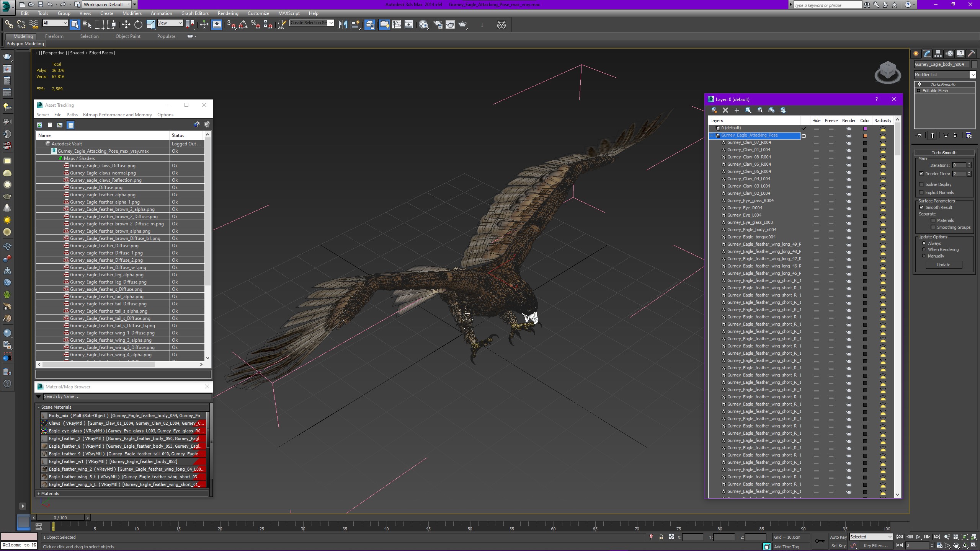Screen dimensions: 980x551
Task: Click the Gurney_Eagle_Attacking_Pose layer color swatch
Action: 865,136
